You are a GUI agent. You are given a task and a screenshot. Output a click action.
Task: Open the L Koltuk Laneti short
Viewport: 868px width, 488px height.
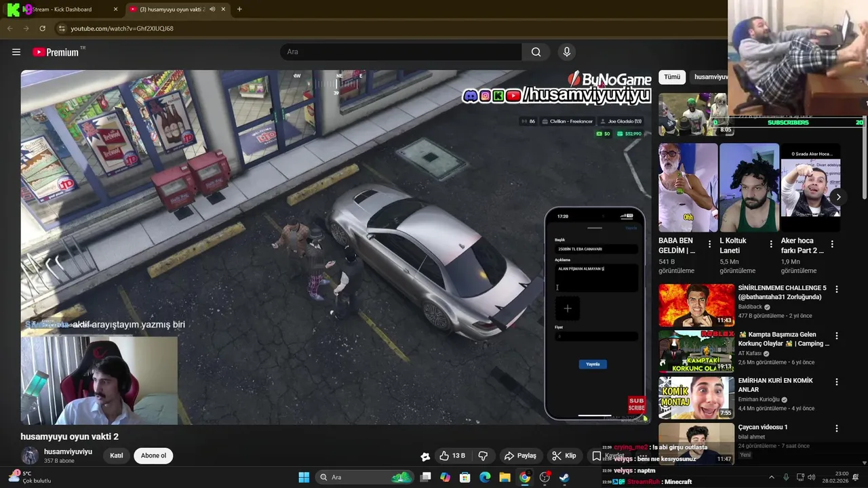click(x=749, y=188)
